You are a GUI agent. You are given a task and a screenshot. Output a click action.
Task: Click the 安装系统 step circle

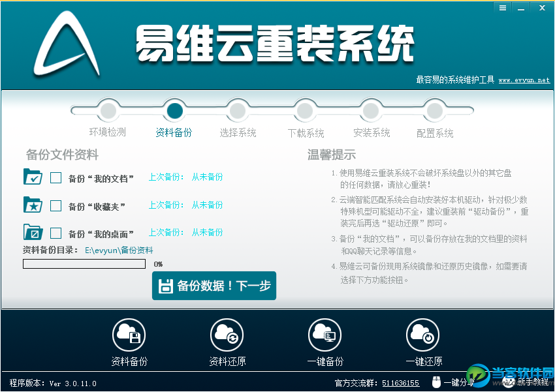click(371, 111)
